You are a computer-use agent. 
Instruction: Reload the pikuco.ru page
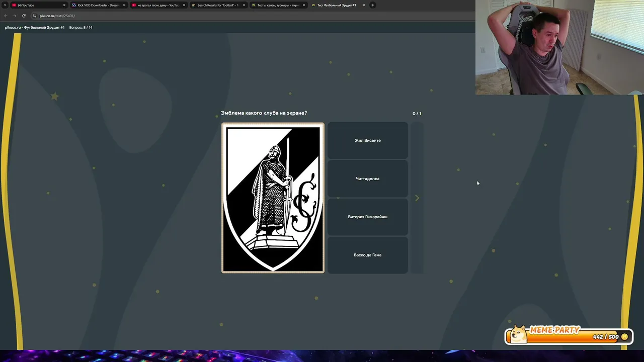24,16
